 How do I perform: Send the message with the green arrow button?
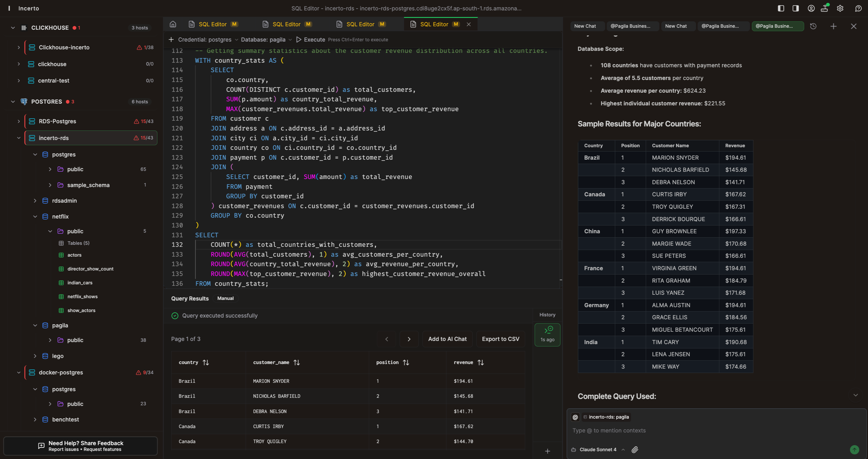tap(854, 449)
